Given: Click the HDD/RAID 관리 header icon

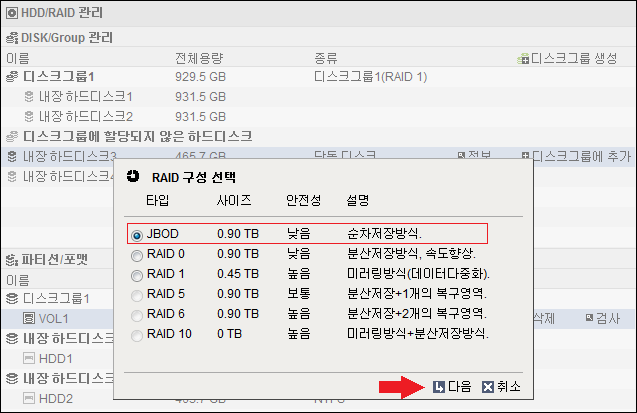Looking at the screenshot, I should (12, 13).
